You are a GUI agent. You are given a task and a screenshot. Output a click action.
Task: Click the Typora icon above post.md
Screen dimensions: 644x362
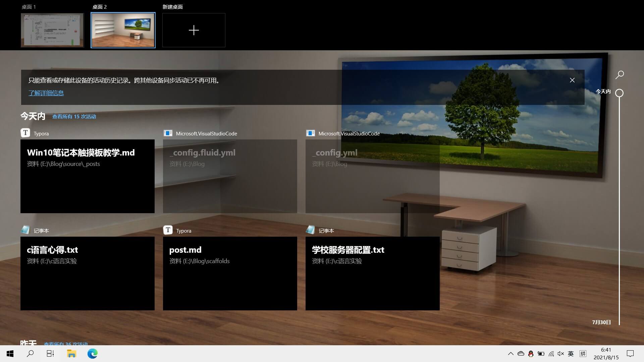point(168,230)
